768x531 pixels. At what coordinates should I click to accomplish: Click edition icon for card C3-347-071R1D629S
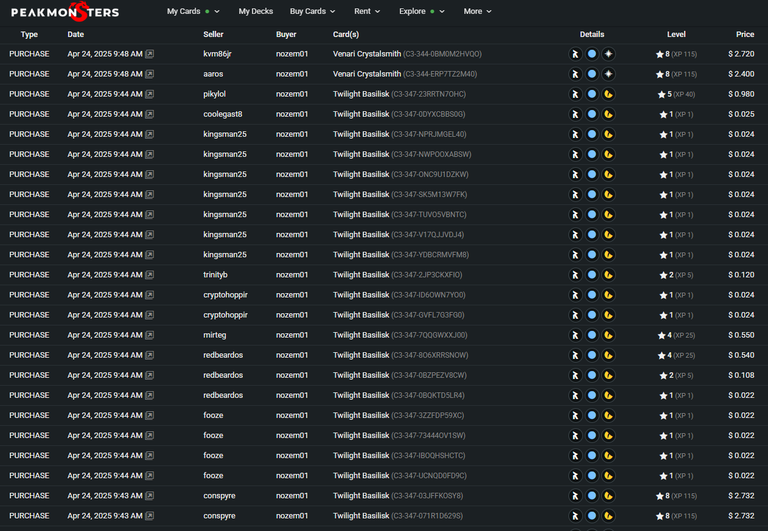(x=576, y=516)
